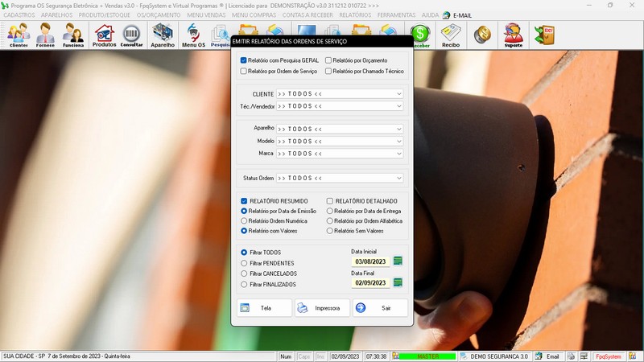Open calendar picker for Data Inicial

(x=398, y=261)
